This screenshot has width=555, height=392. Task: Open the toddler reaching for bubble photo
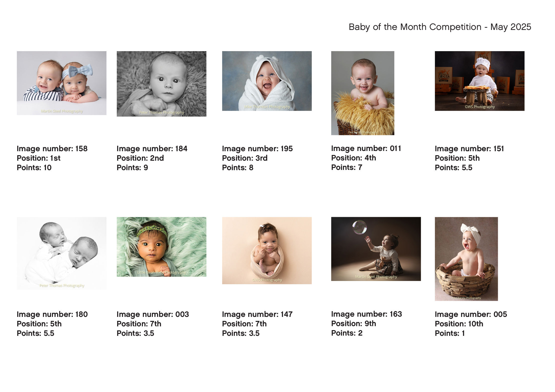tap(376, 249)
